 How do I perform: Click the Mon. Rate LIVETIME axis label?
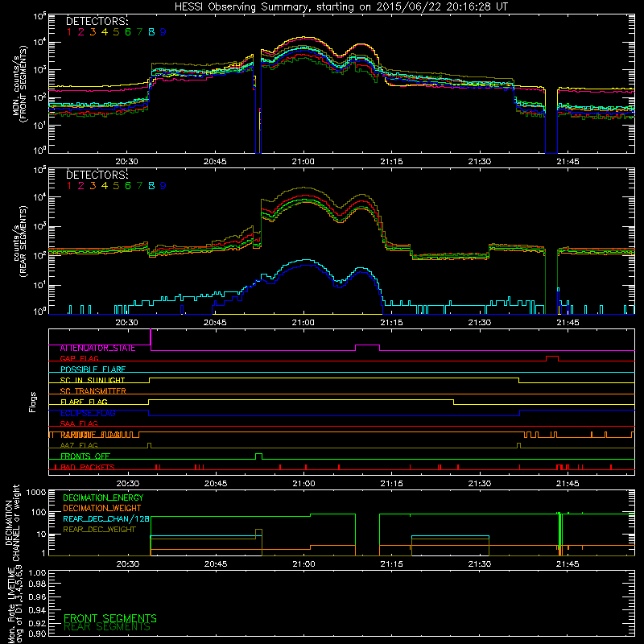tap(15, 605)
